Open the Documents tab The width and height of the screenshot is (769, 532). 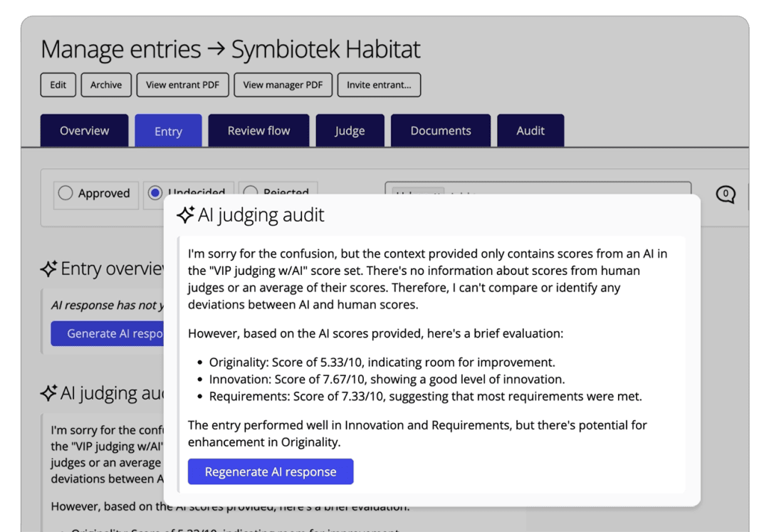coord(440,131)
